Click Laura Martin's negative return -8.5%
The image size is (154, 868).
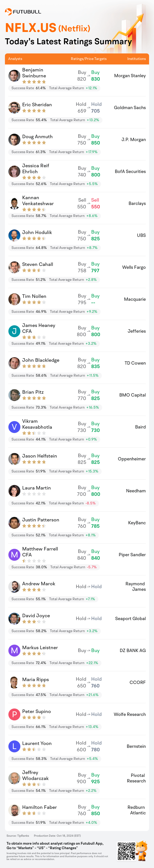(90, 503)
